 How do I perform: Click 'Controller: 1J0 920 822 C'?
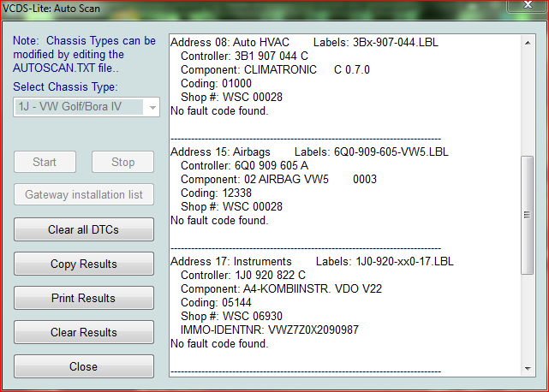tap(243, 275)
